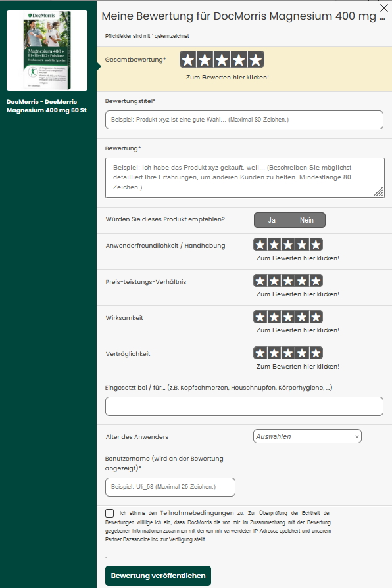Rate Preis-Leistungs-Verhältnis with five stars
Image resolution: width=392 pixels, height=588 pixels.
pos(316,281)
